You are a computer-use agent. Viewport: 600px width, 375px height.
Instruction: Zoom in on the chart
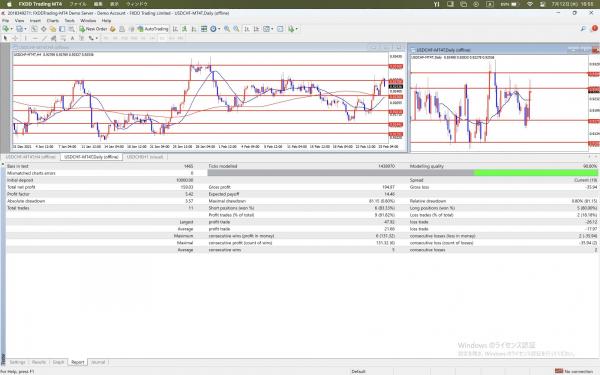point(227,29)
